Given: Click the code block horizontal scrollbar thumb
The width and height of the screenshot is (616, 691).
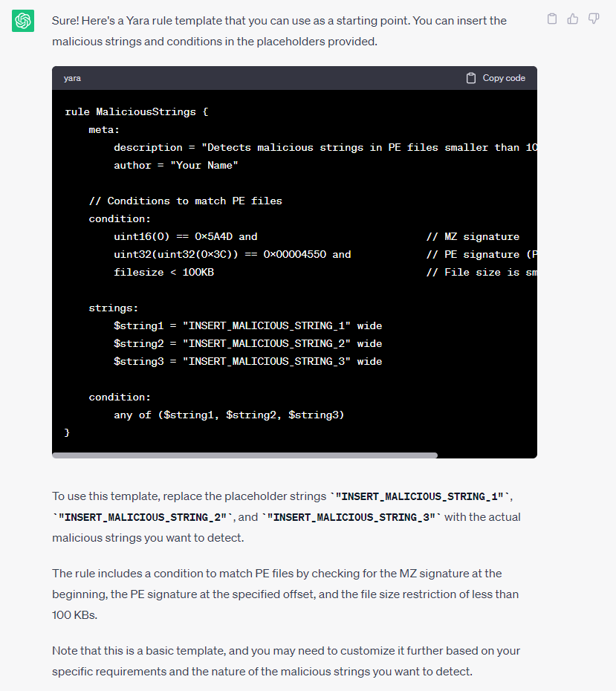Looking at the screenshot, I should coord(245,455).
